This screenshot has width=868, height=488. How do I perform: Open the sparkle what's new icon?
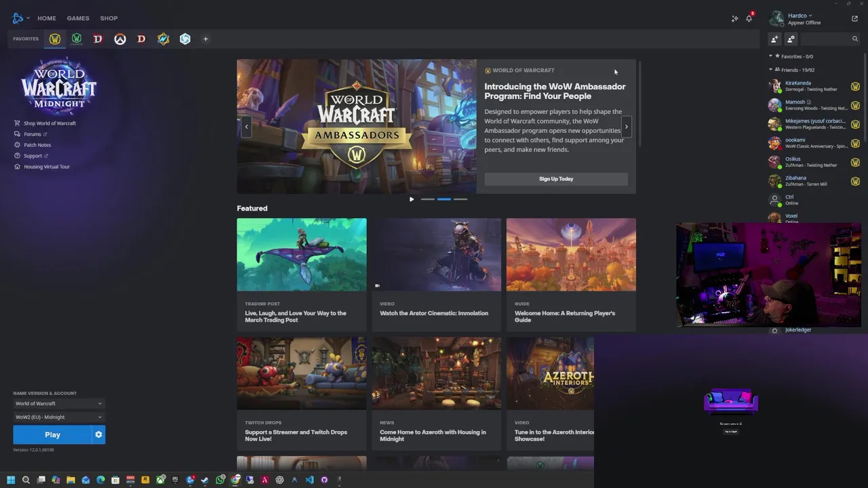(x=734, y=18)
